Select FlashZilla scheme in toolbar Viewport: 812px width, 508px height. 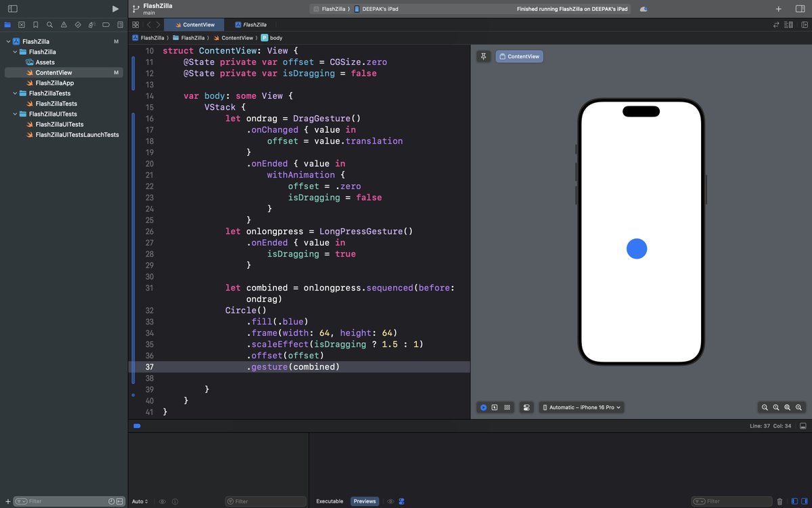coord(331,9)
